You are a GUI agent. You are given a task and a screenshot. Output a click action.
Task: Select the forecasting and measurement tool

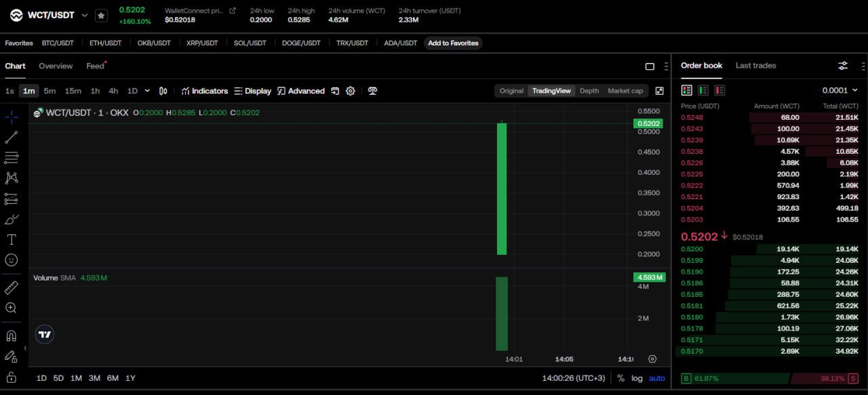pos(12,199)
